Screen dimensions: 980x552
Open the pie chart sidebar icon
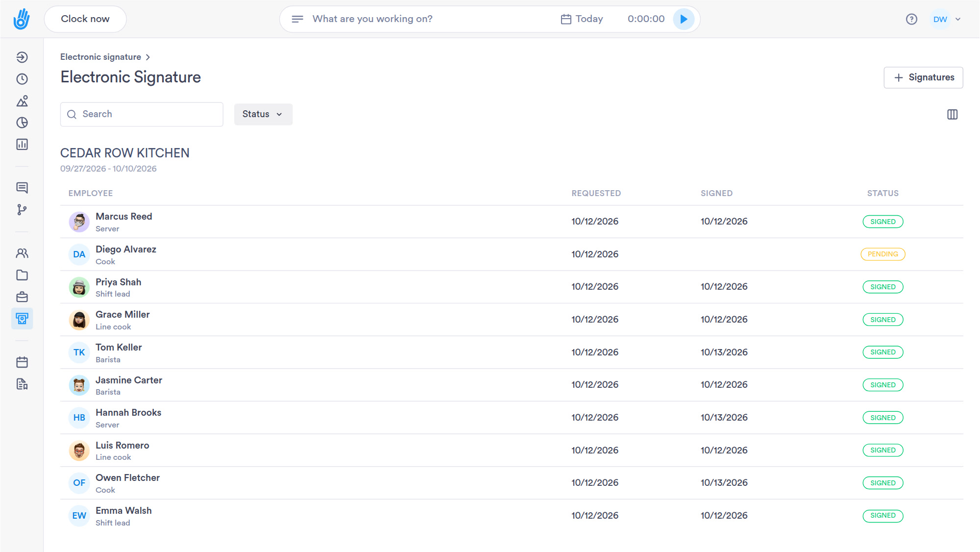pyautogui.click(x=22, y=123)
